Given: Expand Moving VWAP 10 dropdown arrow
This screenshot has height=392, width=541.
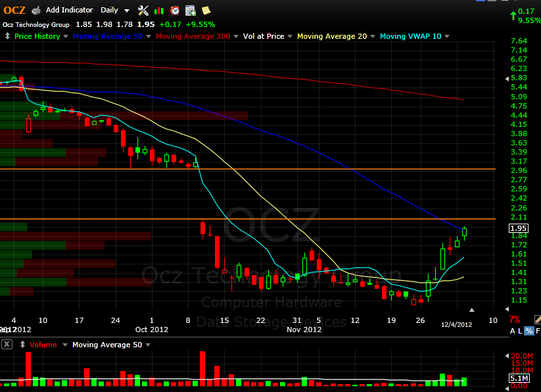Looking at the screenshot, I should (447, 36).
